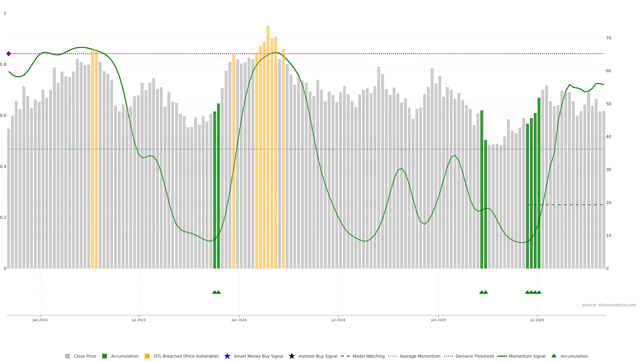Toggle the Average Momentum legend entry
Viewport: 644px width, 362px height.
coord(420,356)
